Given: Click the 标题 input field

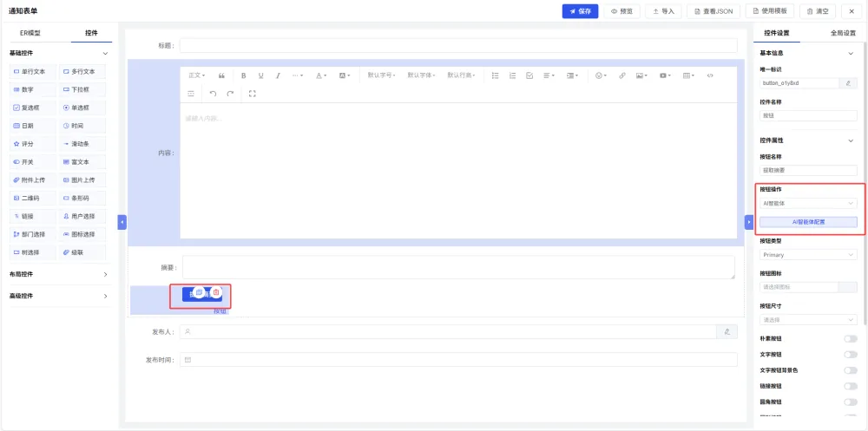Looking at the screenshot, I should pos(458,45).
